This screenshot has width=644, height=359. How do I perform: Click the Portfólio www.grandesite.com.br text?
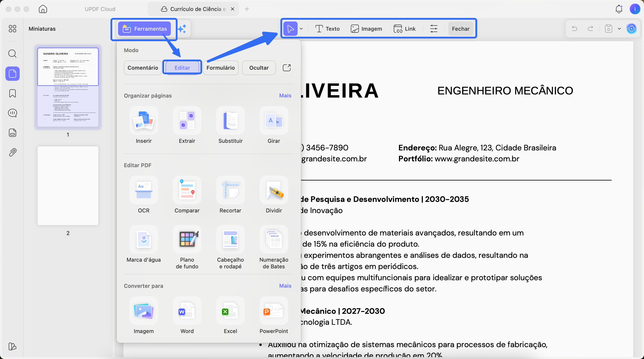coord(458,159)
